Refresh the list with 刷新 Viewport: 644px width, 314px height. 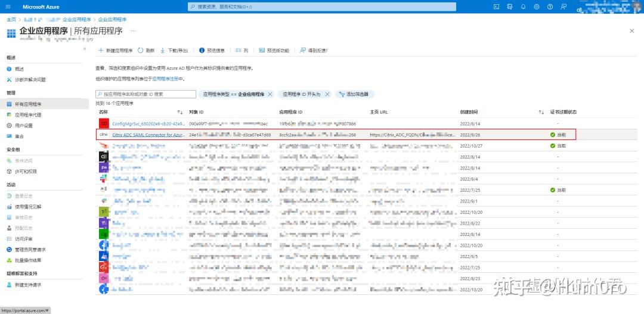pyautogui.click(x=146, y=51)
